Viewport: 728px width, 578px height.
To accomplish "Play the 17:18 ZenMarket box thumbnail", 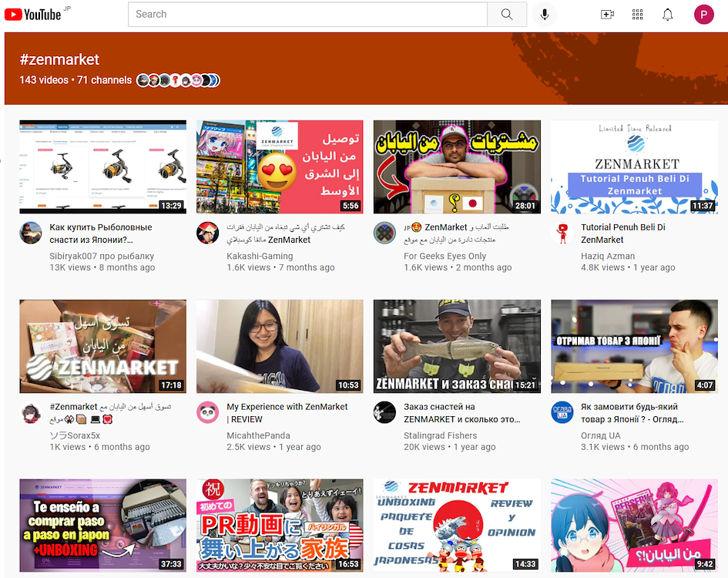I will point(102,346).
